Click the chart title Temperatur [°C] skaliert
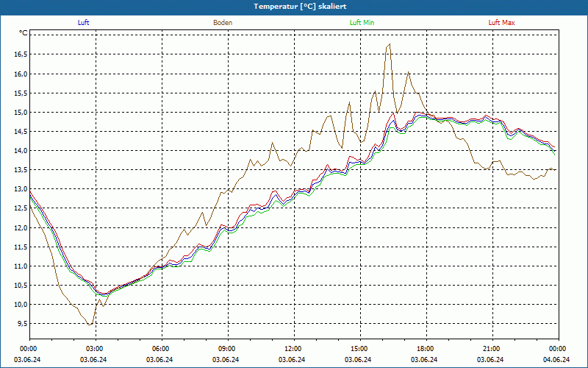 (x=300, y=7)
